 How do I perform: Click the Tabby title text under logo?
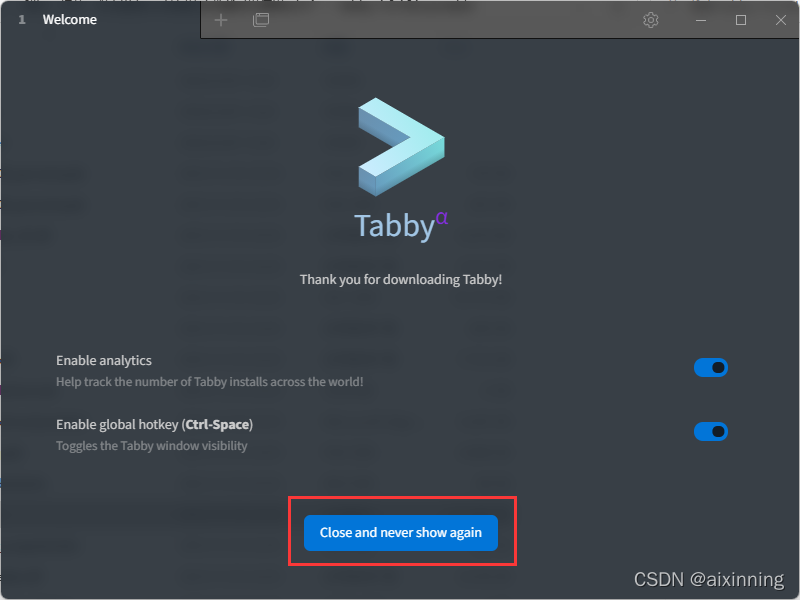(394, 226)
